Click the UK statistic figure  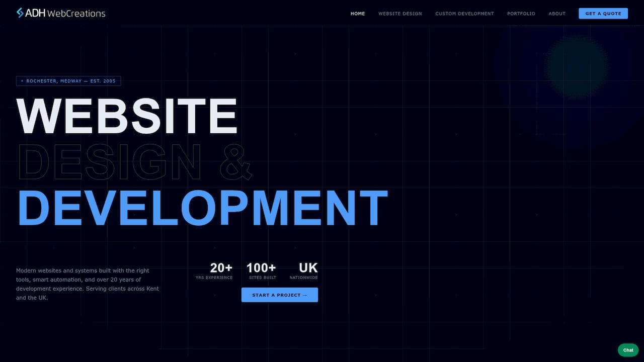pyautogui.click(x=308, y=267)
